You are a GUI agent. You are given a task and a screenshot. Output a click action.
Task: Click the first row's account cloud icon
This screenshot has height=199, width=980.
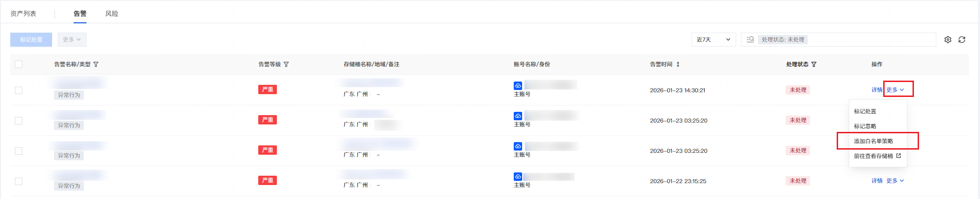point(518,86)
